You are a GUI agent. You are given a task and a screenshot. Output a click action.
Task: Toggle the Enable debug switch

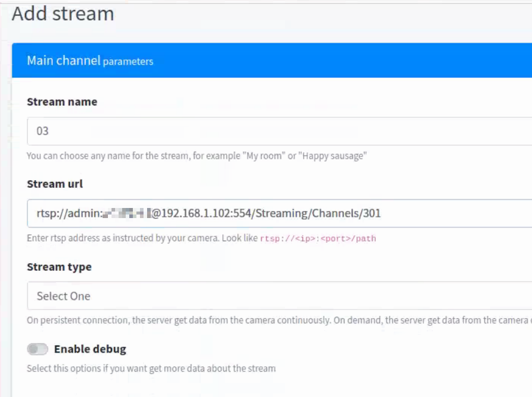pyautogui.click(x=37, y=349)
